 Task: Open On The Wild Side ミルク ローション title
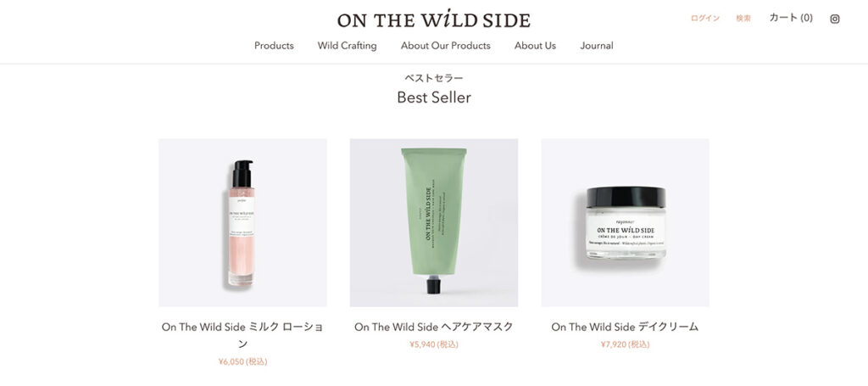[242, 335]
